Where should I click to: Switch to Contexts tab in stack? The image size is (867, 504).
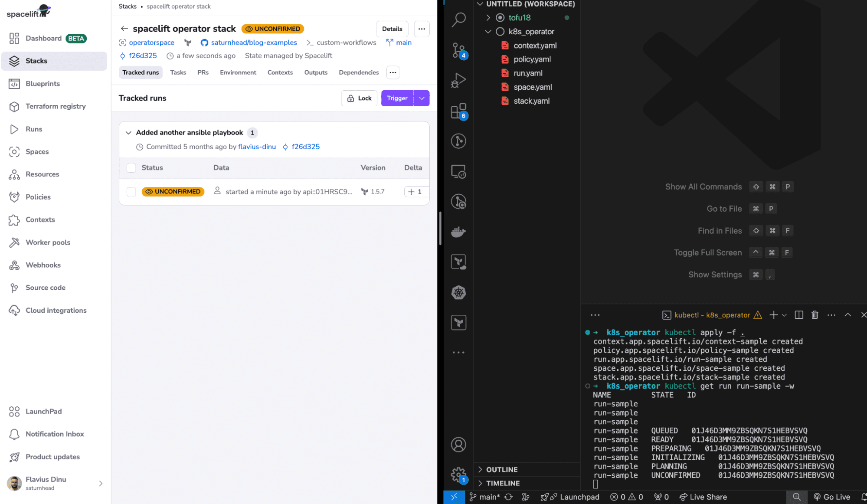280,72
